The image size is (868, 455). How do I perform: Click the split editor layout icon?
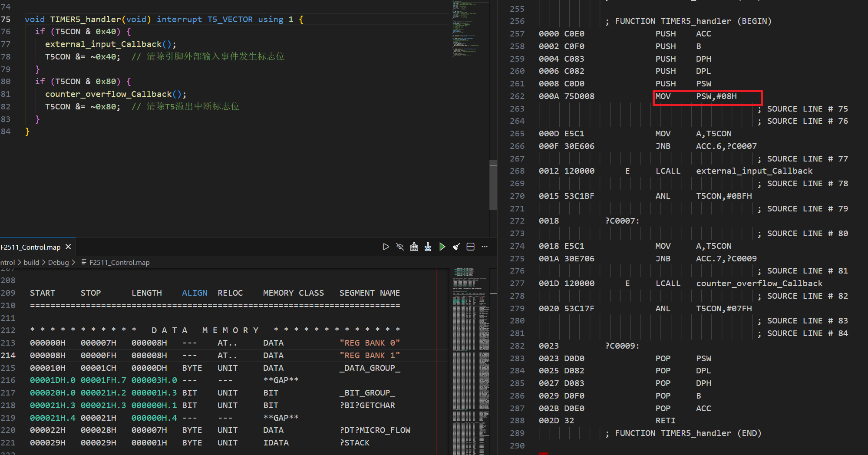[x=470, y=247]
